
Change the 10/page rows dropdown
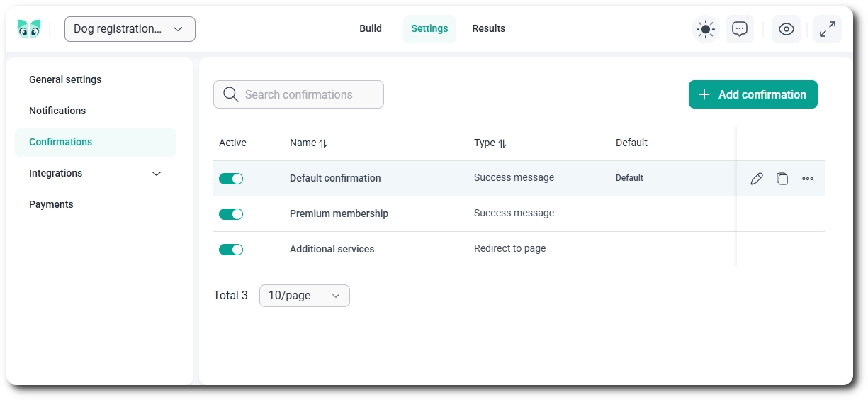click(305, 296)
